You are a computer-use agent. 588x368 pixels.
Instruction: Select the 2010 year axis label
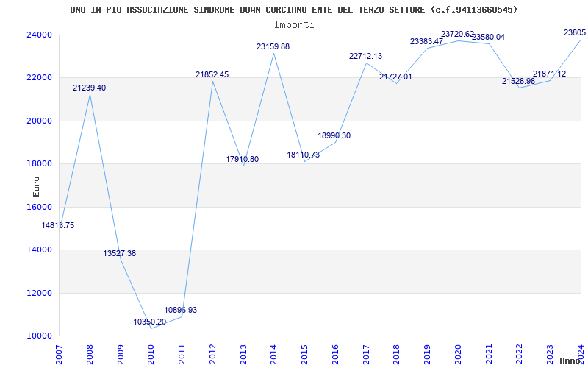point(151,355)
